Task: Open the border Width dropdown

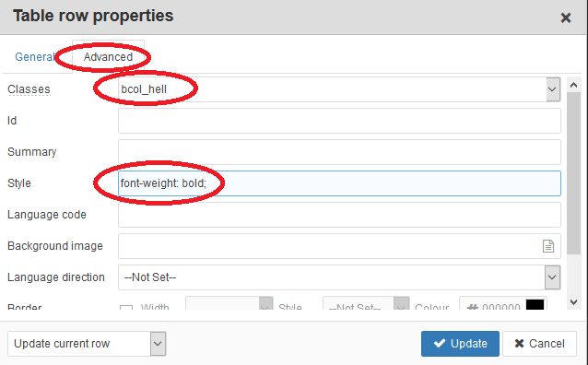Action: pyautogui.click(x=265, y=304)
